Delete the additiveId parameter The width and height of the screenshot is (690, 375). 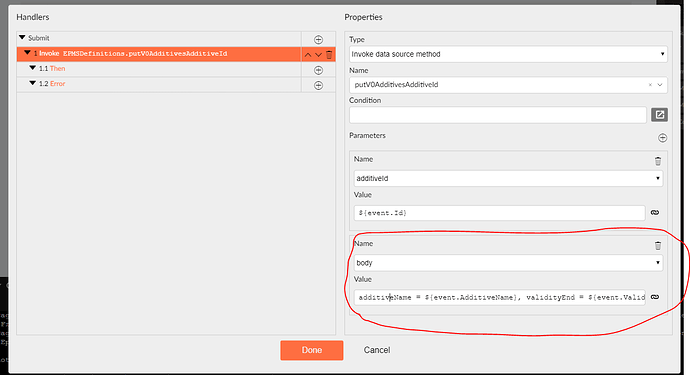pyautogui.click(x=658, y=161)
